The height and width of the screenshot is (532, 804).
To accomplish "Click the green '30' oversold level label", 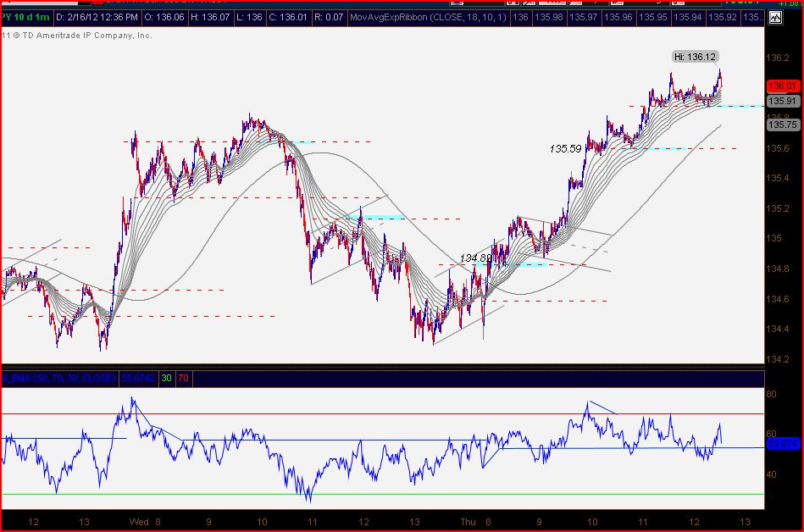I will click(x=166, y=378).
